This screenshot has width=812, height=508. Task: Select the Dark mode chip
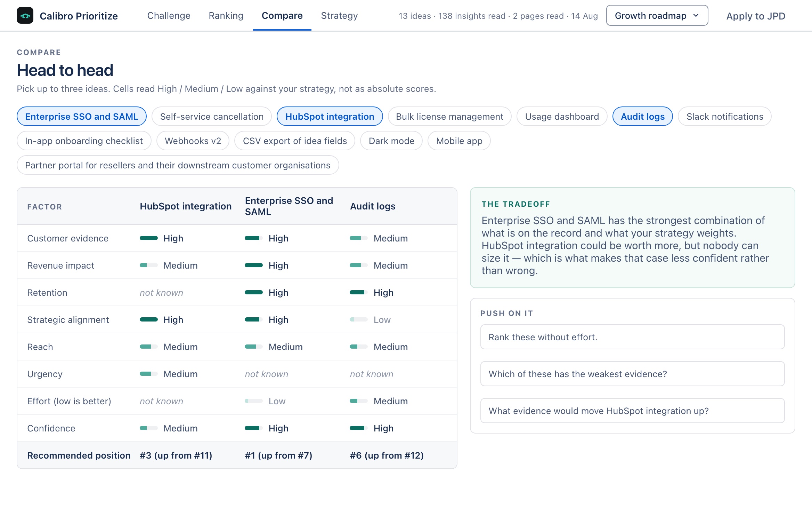click(391, 141)
